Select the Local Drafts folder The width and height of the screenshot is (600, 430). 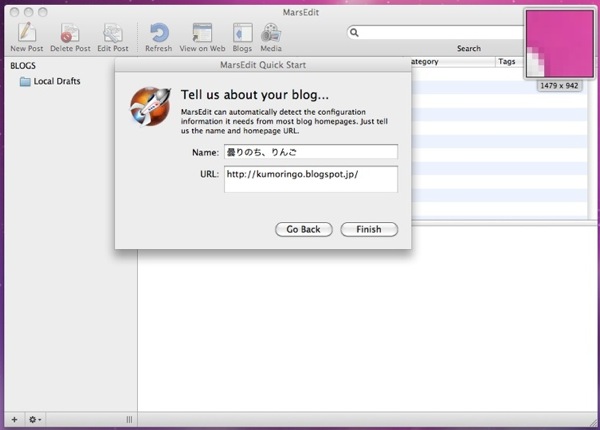coord(50,81)
